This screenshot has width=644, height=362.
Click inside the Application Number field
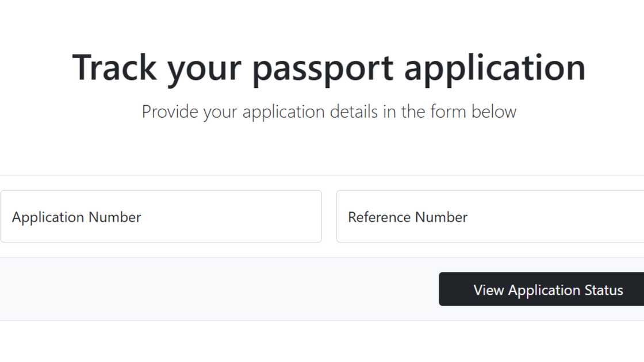point(161,217)
